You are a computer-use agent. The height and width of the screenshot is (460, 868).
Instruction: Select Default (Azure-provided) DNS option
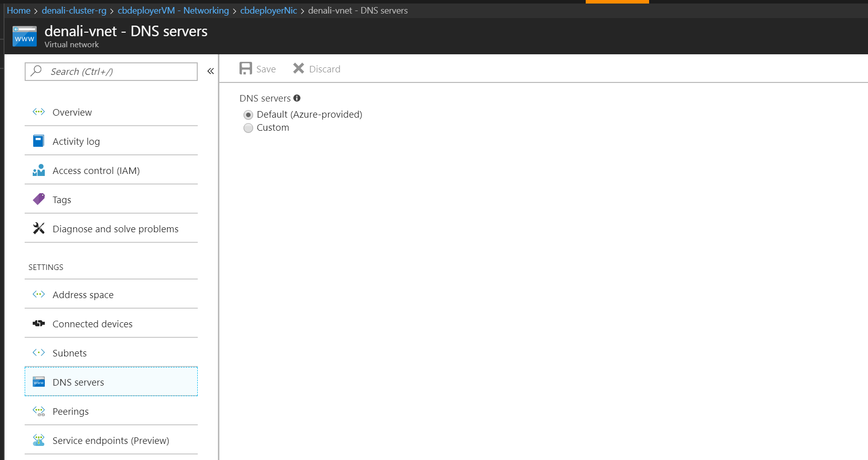point(248,115)
